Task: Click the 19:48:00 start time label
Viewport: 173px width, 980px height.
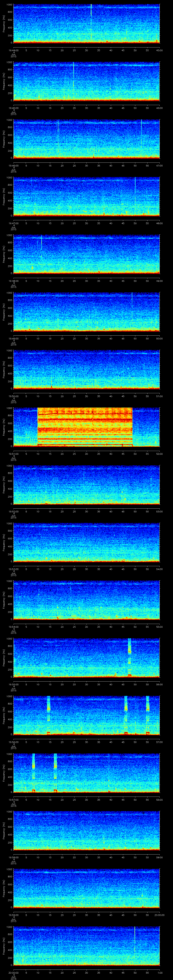Action: pos(13,281)
